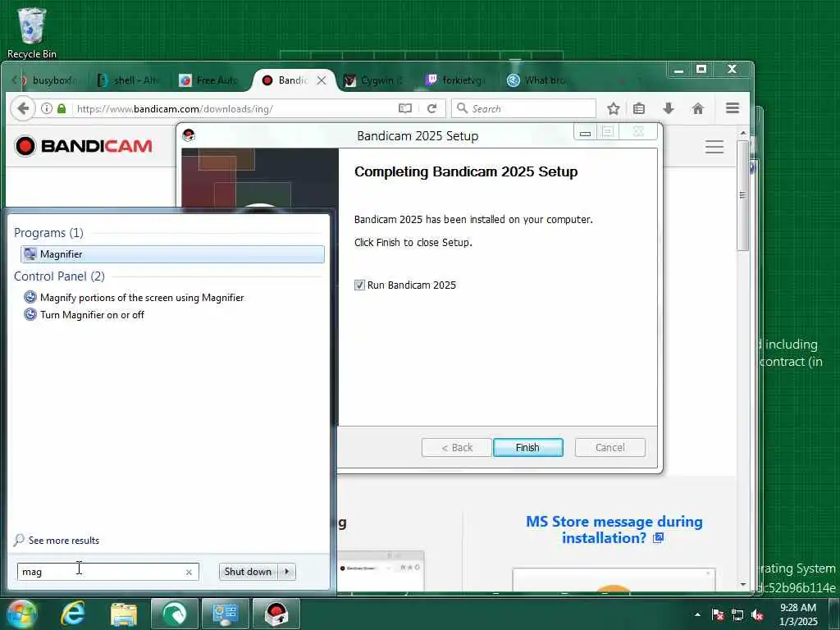This screenshot has height=630, width=840.
Task: Open the Firefox hamburger menu
Action: point(733,108)
